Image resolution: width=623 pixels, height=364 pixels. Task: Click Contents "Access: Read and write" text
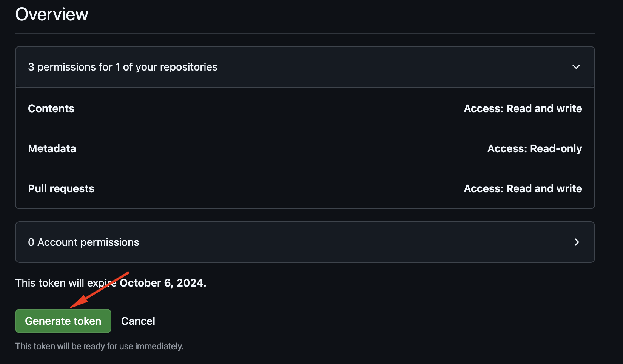523,108
